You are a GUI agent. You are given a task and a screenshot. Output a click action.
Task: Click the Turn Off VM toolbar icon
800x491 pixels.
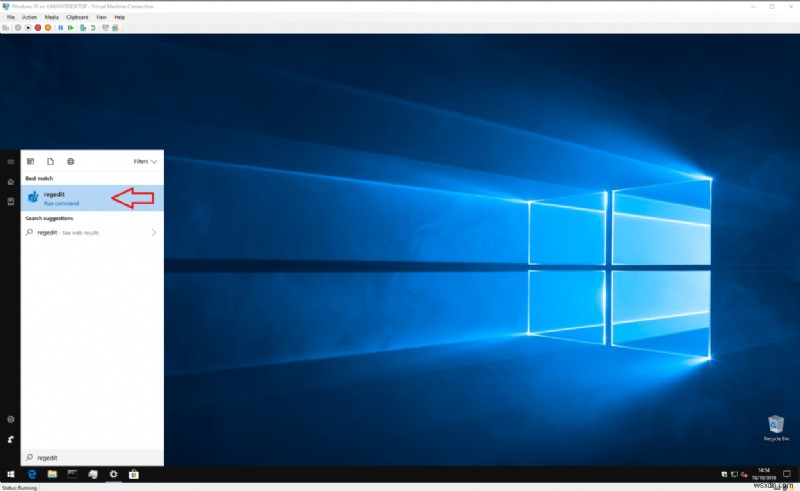(28, 28)
